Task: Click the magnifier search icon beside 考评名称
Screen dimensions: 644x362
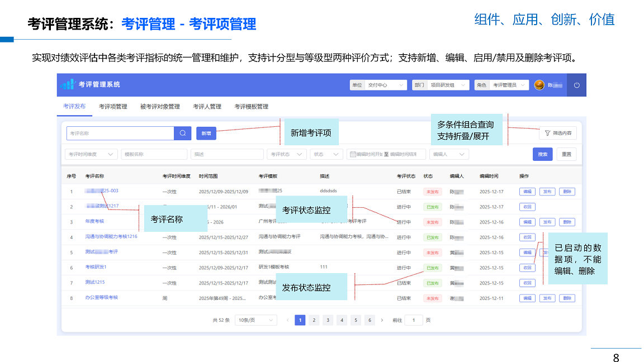Action: (183, 134)
